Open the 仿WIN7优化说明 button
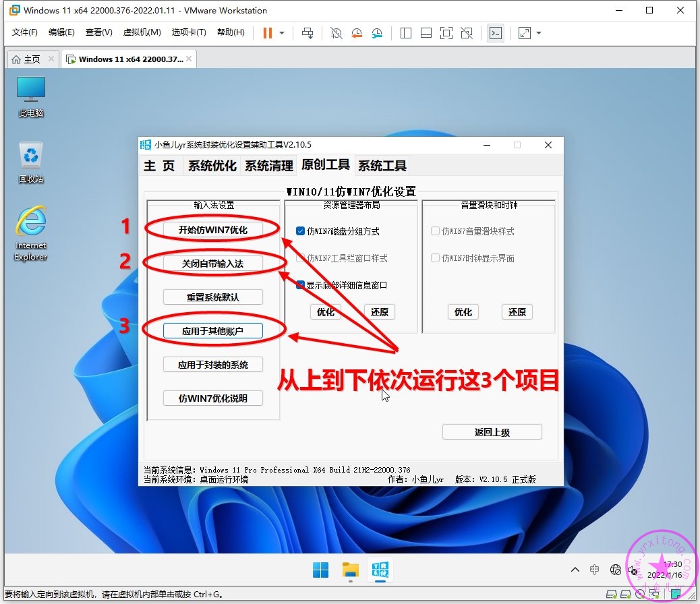 [x=213, y=398]
